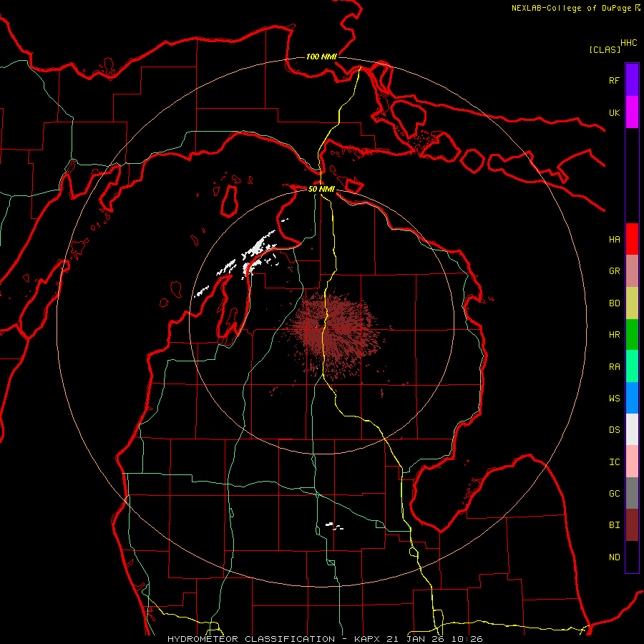Click the 'WS' legend label
Screen dimensions: 644x644
tap(614, 399)
